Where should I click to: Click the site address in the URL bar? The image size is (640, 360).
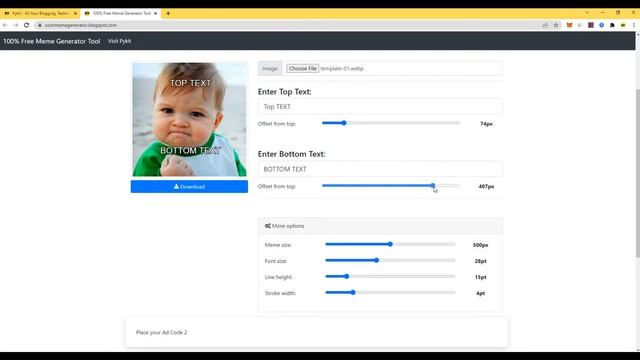(x=81, y=25)
